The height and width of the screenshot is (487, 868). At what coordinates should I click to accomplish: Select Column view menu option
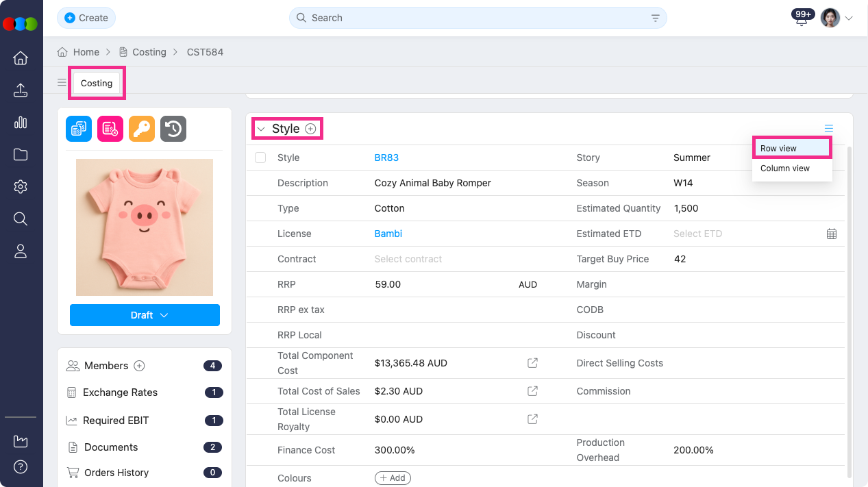click(785, 168)
